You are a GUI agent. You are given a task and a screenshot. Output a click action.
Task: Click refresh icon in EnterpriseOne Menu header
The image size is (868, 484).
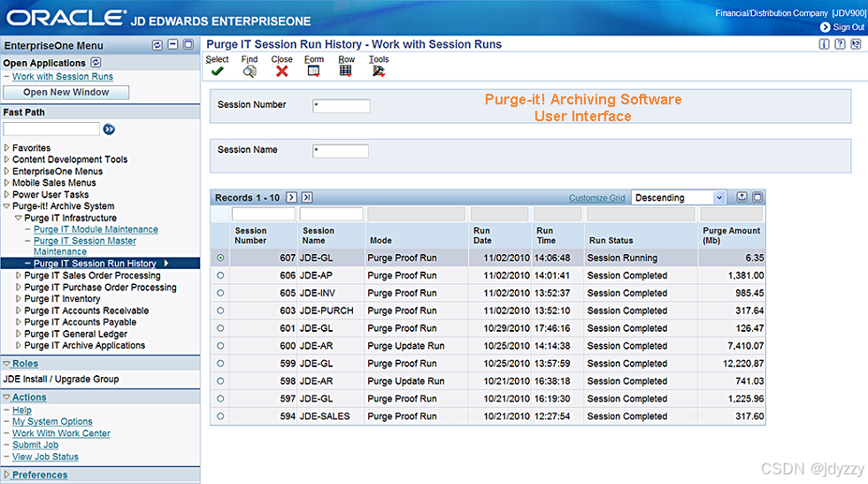pyautogui.click(x=157, y=45)
